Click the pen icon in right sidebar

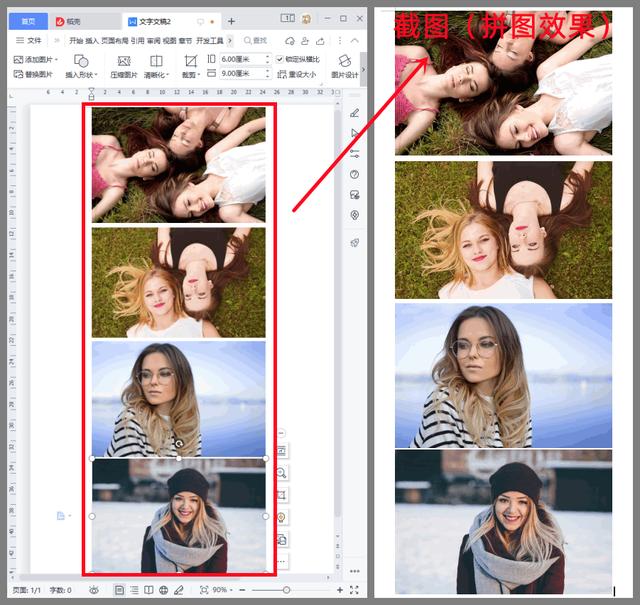click(354, 112)
